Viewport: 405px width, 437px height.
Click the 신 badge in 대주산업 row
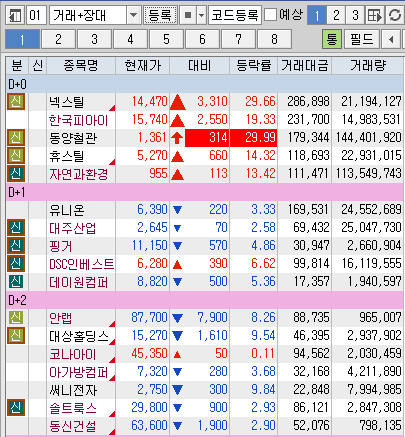[16, 227]
